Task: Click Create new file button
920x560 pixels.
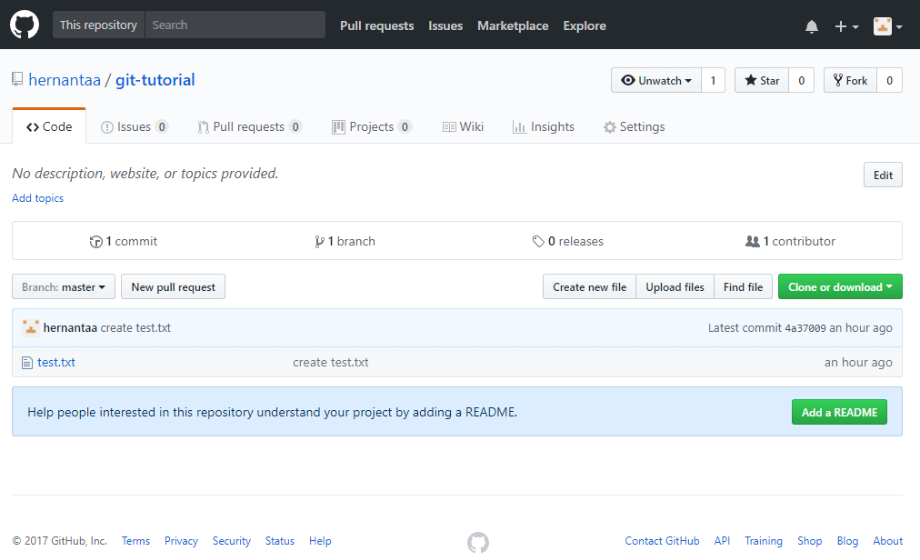Action: click(589, 287)
